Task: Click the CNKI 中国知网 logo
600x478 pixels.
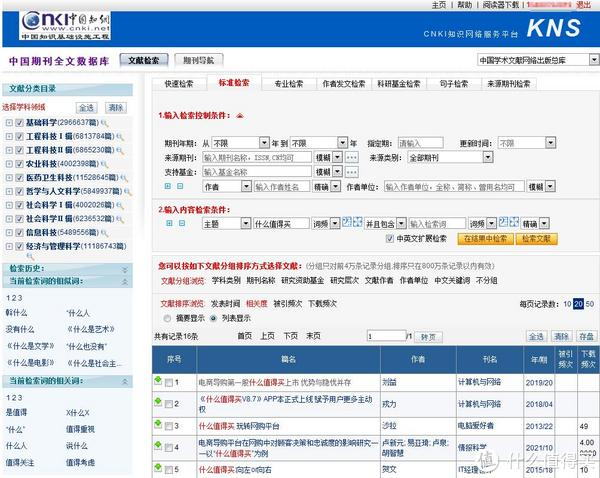Action: (x=65, y=25)
